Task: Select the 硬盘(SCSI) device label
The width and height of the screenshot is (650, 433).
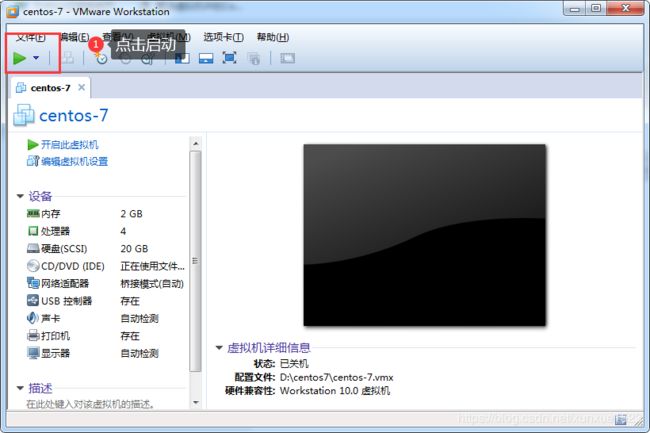Action: pyautogui.click(x=64, y=249)
